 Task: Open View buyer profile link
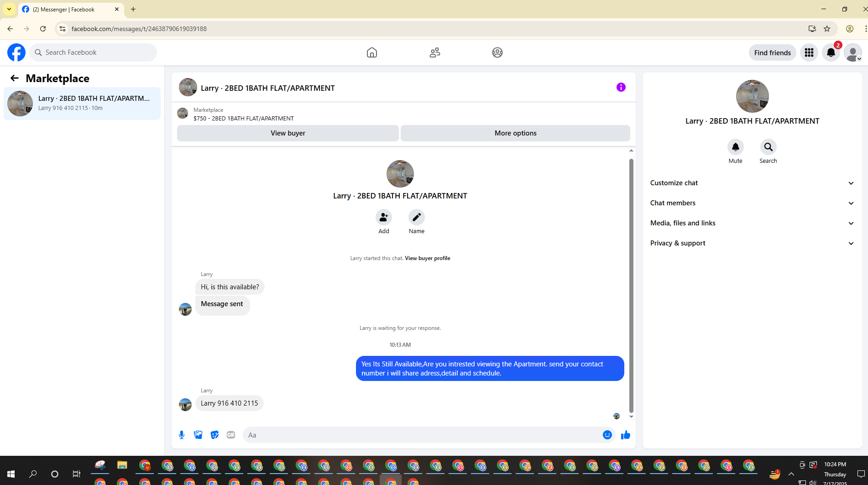pos(428,258)
